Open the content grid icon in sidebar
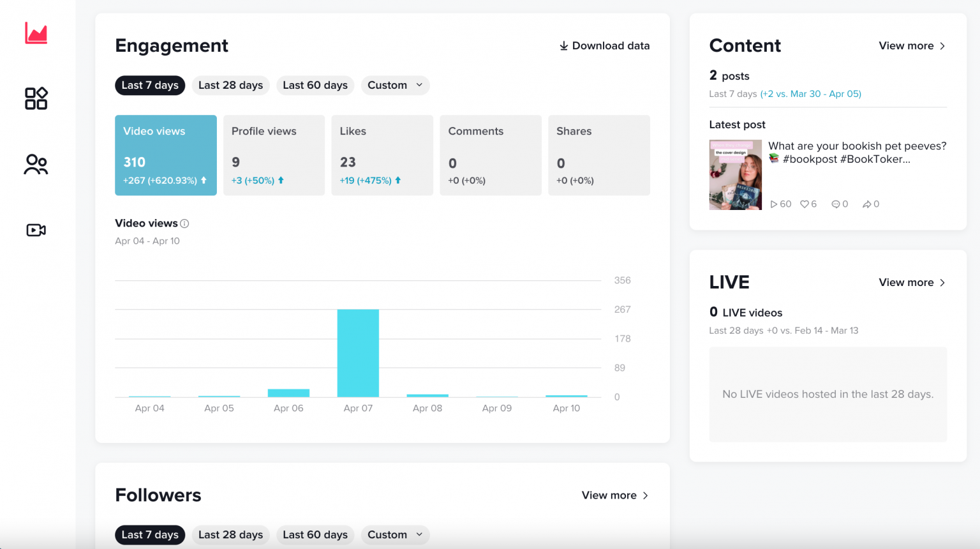 [36, 98]
